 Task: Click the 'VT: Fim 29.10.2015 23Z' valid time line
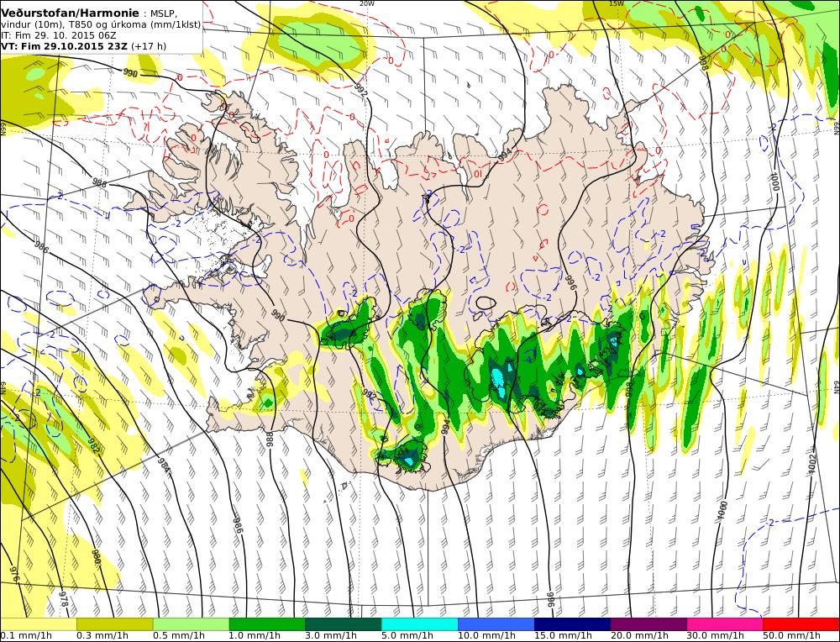coord(65,46)
